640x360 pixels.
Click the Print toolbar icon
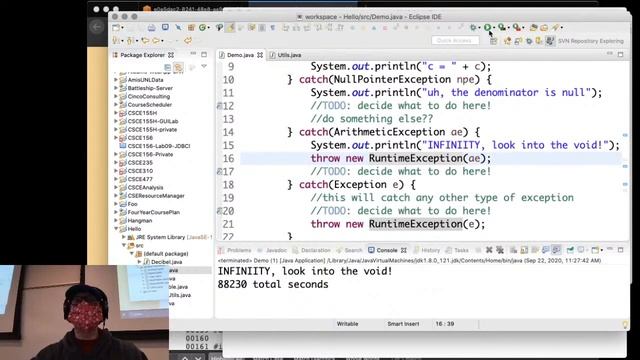[x=151, y=27]
